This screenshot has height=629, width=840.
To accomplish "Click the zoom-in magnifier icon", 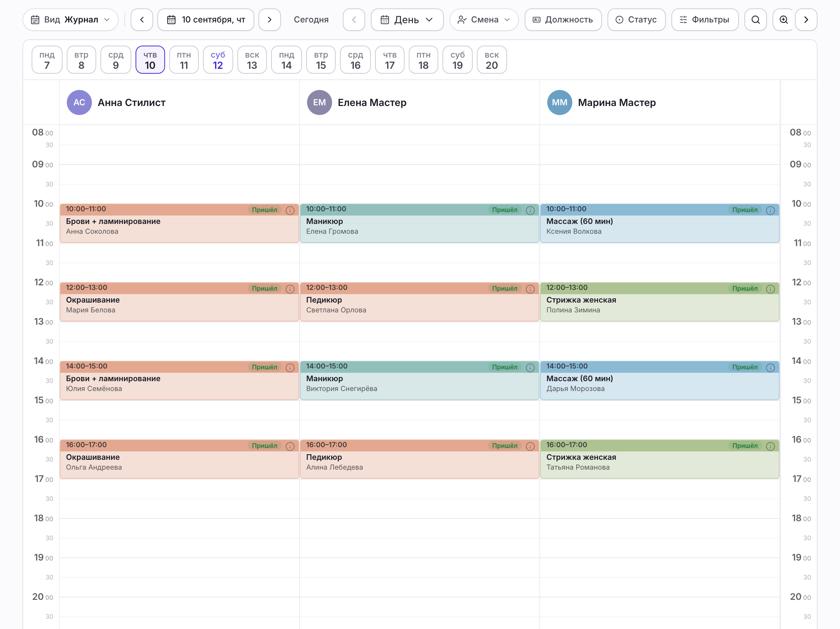I will (783, 20).
